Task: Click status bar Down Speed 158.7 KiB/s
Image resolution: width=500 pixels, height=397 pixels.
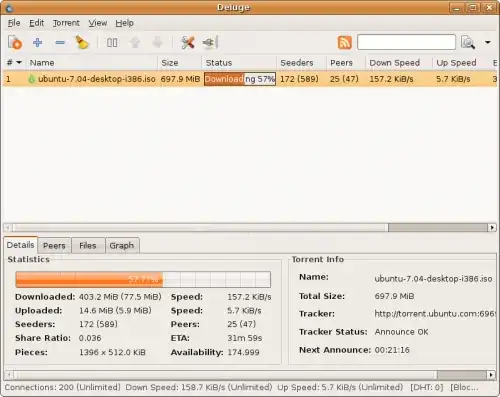Action: [199, 387]
